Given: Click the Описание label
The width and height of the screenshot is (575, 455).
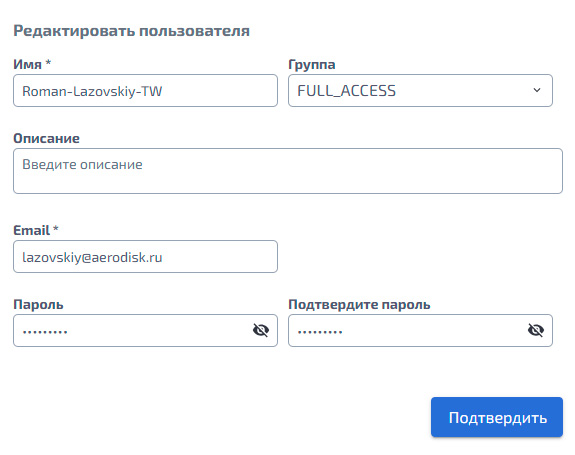Looking at the screenshot, I should pos(46,138).
